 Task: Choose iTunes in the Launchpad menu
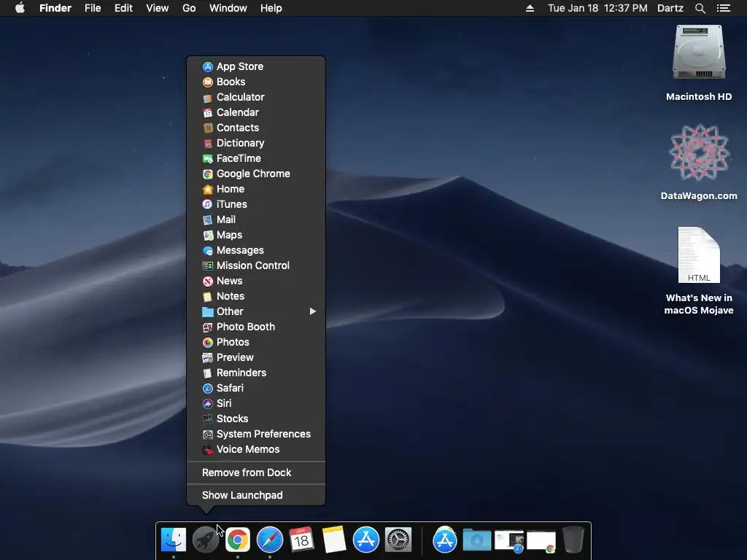[x=256, y=204]
